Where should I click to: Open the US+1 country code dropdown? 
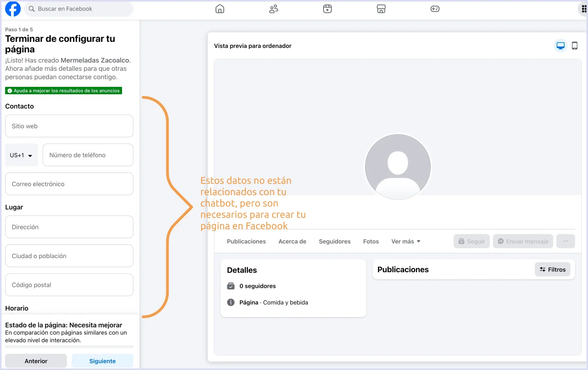tap(22, 155)
